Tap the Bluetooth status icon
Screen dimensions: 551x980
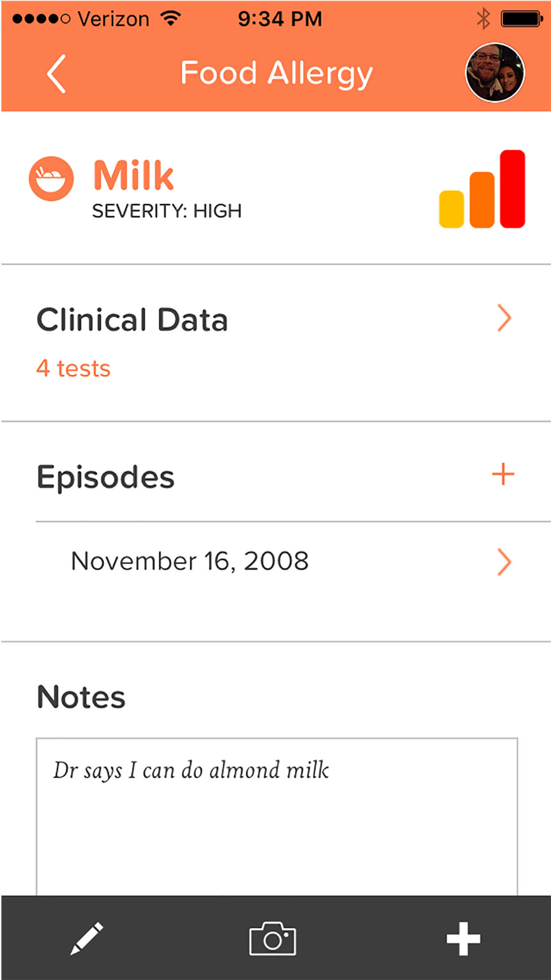483,19
